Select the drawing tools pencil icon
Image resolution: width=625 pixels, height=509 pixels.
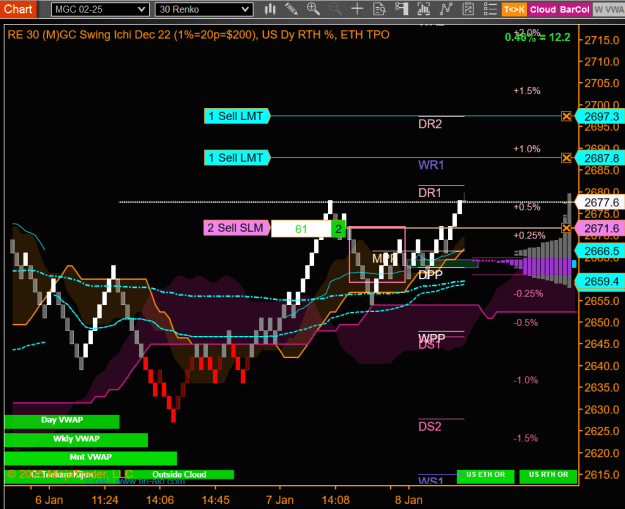(291, 9)
